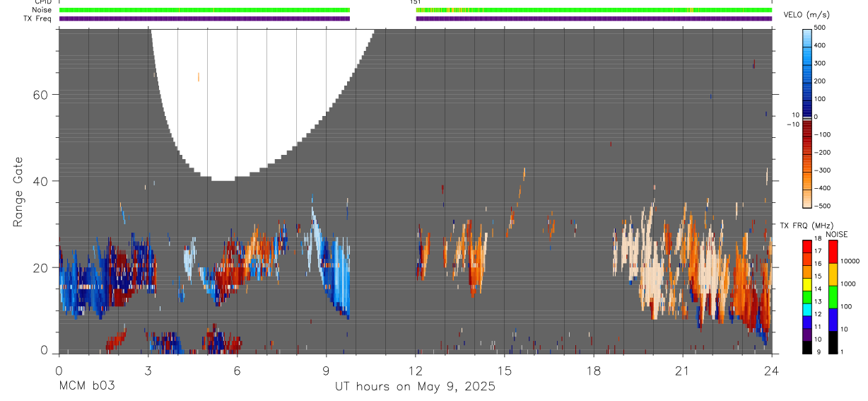Click the 11 tick on TX FRQ colorbar
Screen dimensions: 868x401
point(817,327)
